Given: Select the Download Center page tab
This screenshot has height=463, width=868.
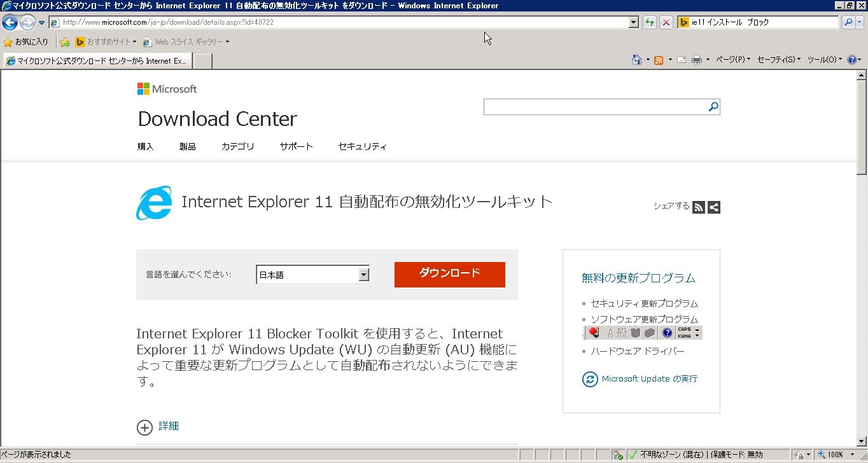Looking at the screenshot, I should point(97,61).
